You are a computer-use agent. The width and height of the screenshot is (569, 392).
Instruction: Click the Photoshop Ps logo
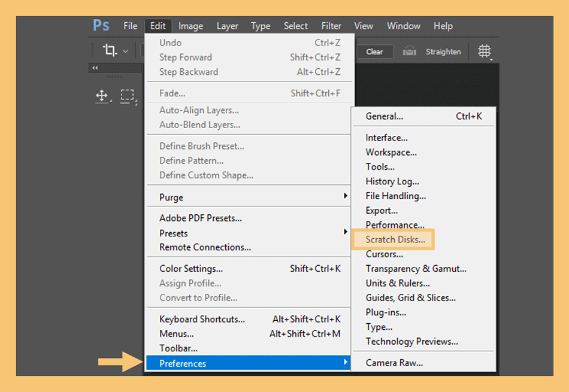click(101, 25)
